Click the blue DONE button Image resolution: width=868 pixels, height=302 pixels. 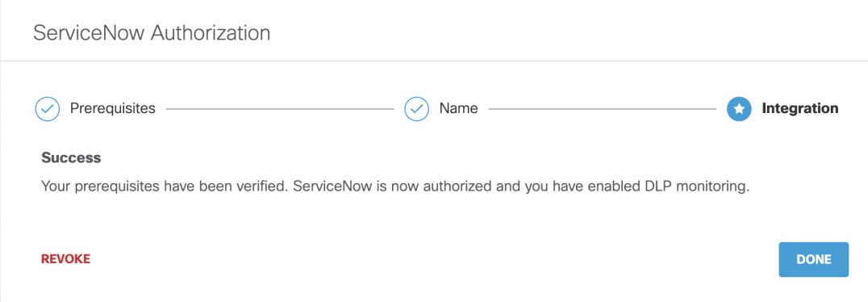[x=813, y=259]
